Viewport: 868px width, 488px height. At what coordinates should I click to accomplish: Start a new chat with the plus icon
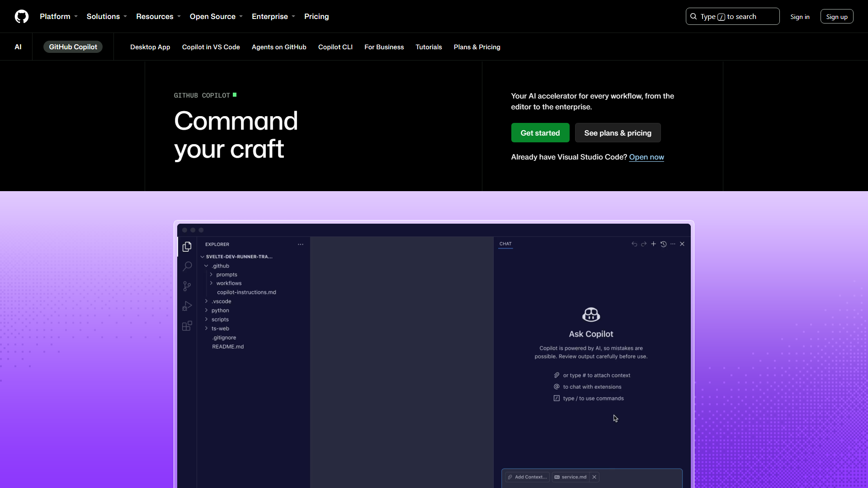(x=653, y=244)
